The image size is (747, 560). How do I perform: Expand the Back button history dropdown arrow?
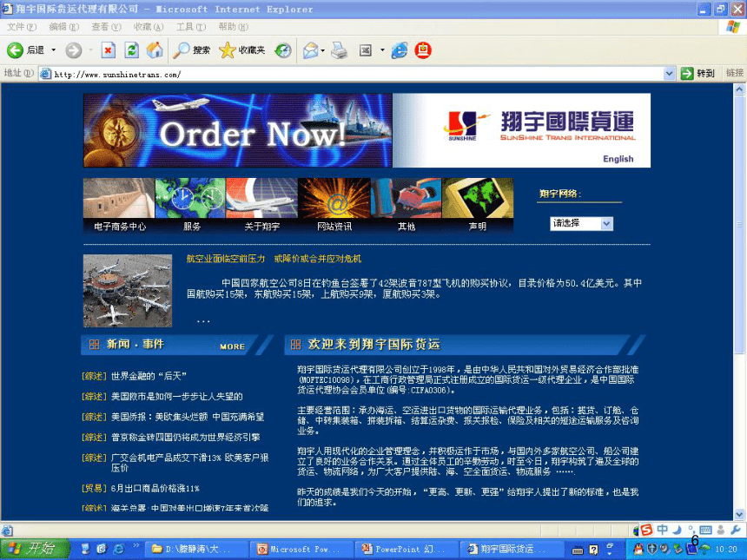click(53, 50)
